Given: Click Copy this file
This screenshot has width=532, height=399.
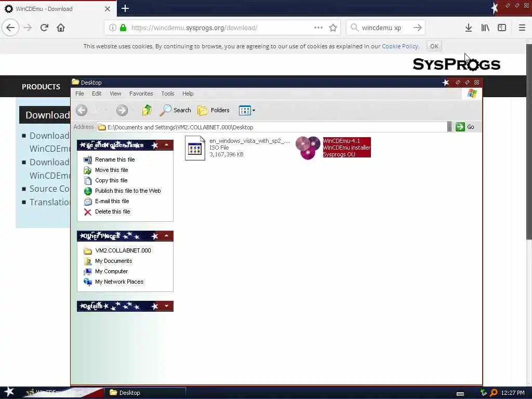Looking at the screenshot, I should [x=111, y=180].
